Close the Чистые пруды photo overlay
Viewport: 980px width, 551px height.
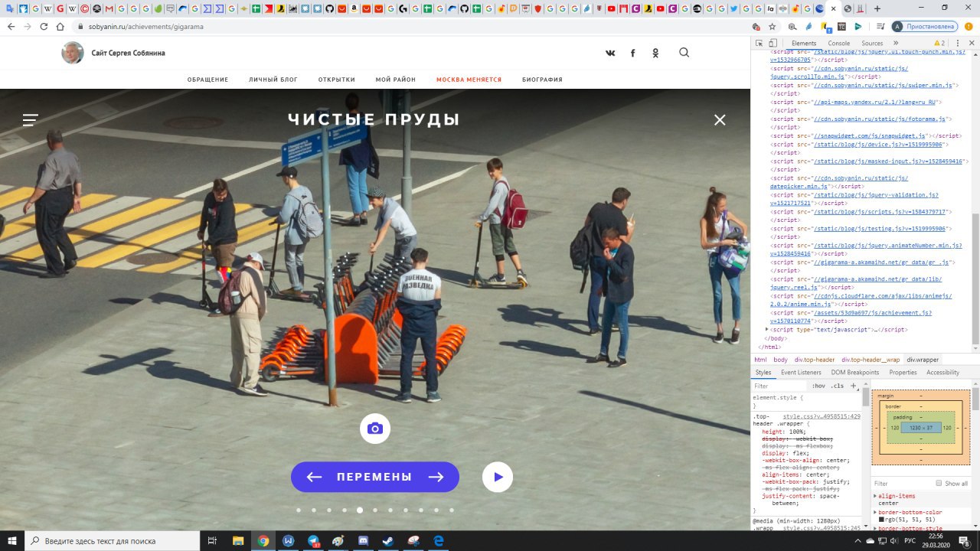pyautogui.click(x=720, y=119)
